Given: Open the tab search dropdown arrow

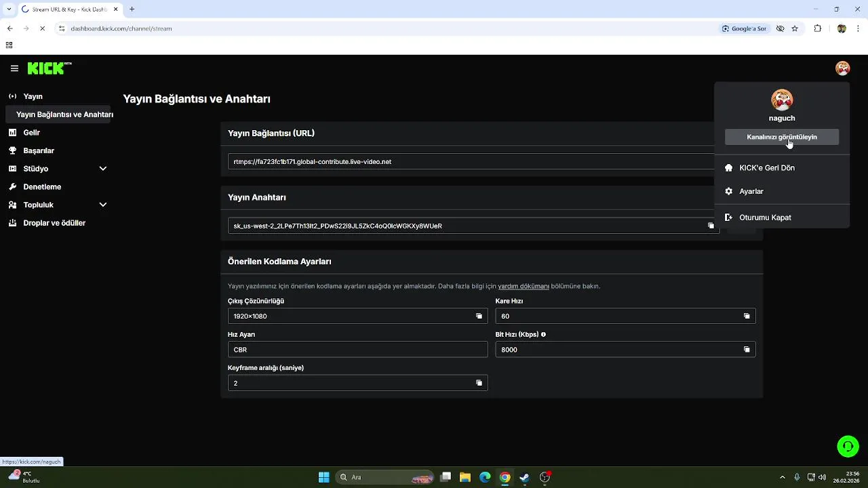Looking at the screenshot, I should (7, 9).
